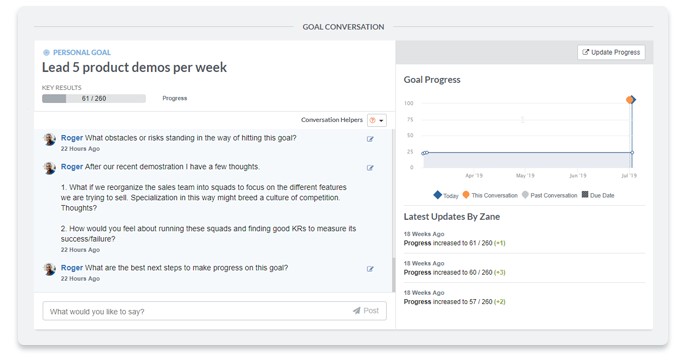Post the conversation message
Viewport: 685px width, 362px height.
(366, 311)
